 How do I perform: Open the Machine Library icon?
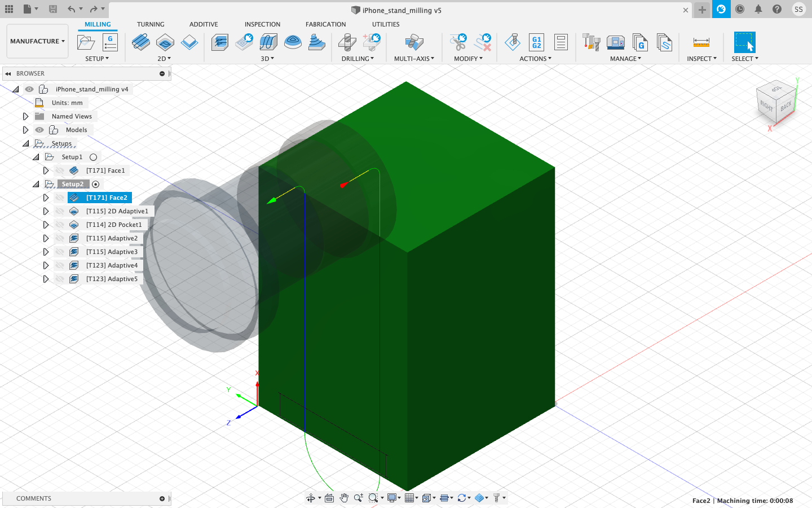(x=615, y=42)
